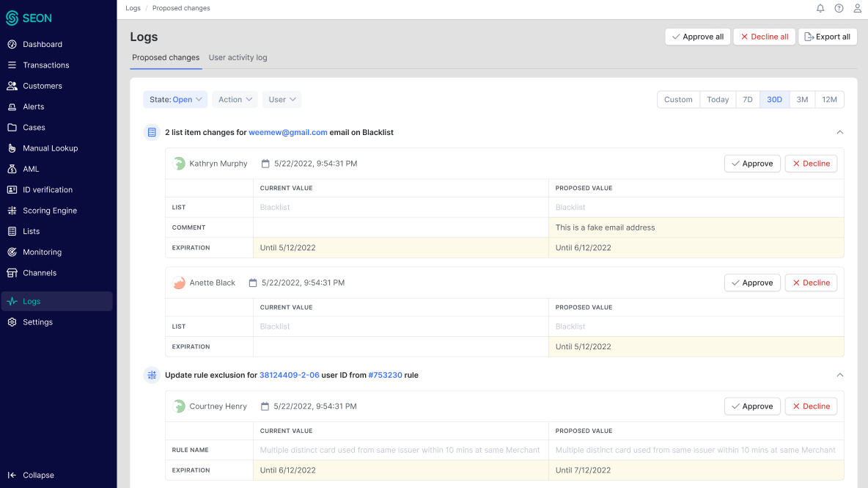Open the user profile icon
The height and width of the screenshot is (488, 868).
click(857, 8)
